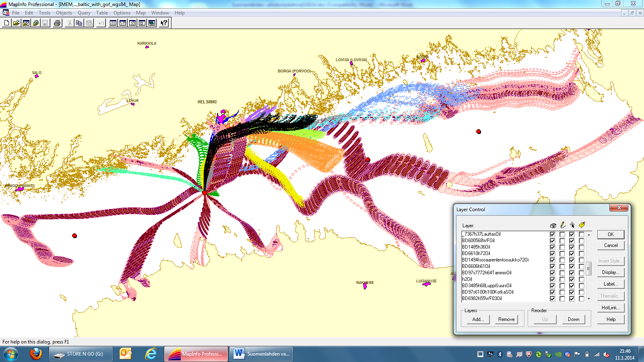
Task: Toggle selectable for BD3485h68LuppiSuursOil layer
Action: click(572, 286)
